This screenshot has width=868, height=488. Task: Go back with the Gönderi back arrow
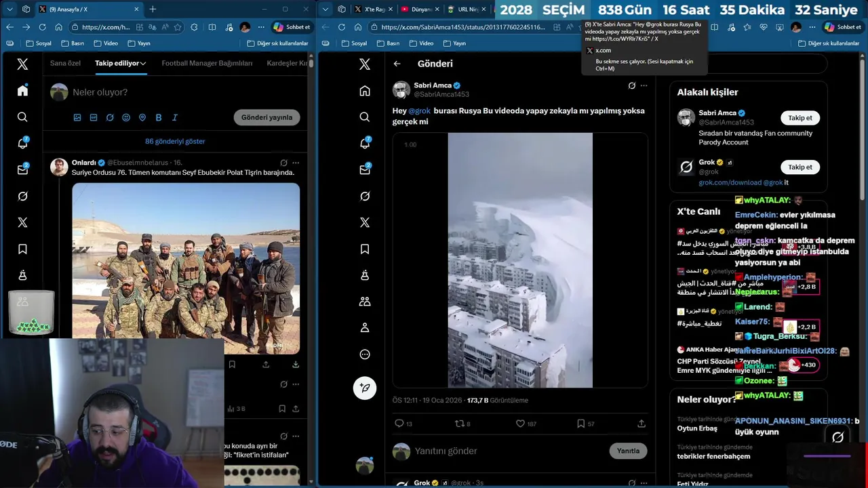pyautogui.click(x=397, y=64)
